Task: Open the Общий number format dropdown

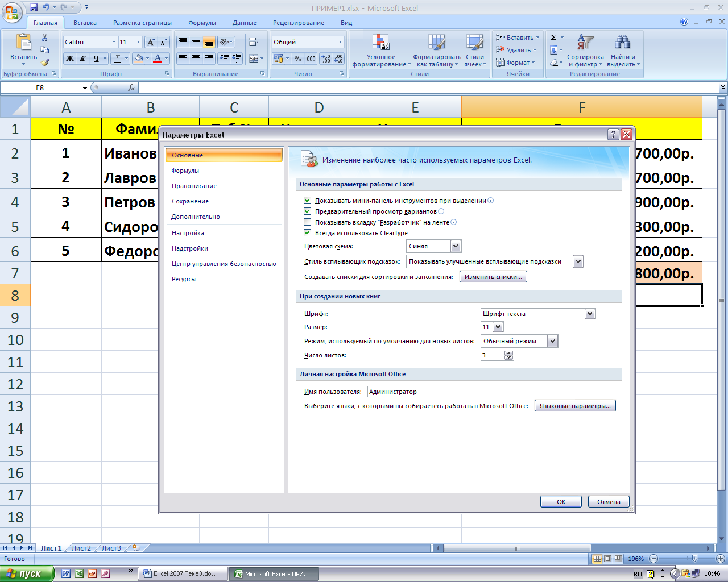Action: 341,42
